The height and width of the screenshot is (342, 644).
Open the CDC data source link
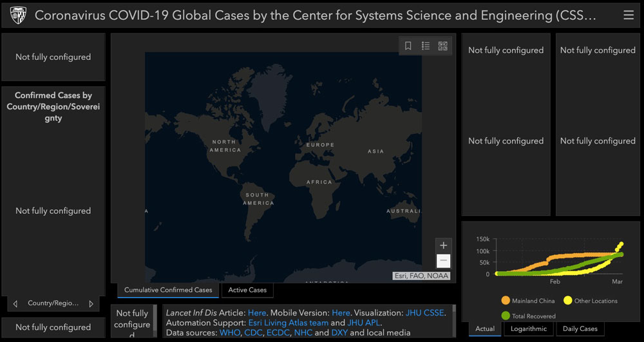pos(253,332)
